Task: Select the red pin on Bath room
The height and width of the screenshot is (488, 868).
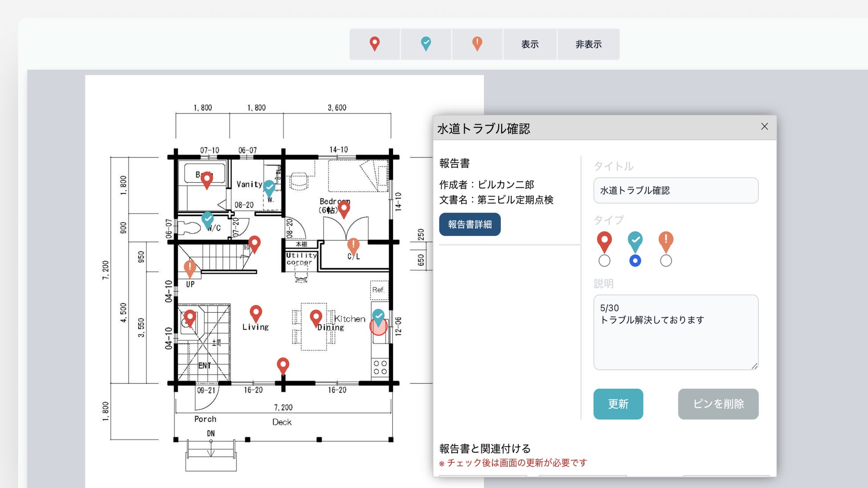Action: (x=207, y=180)
